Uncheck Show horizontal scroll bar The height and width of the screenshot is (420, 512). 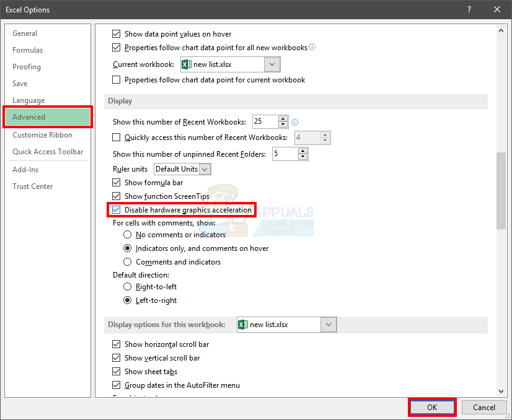[117, 344]
